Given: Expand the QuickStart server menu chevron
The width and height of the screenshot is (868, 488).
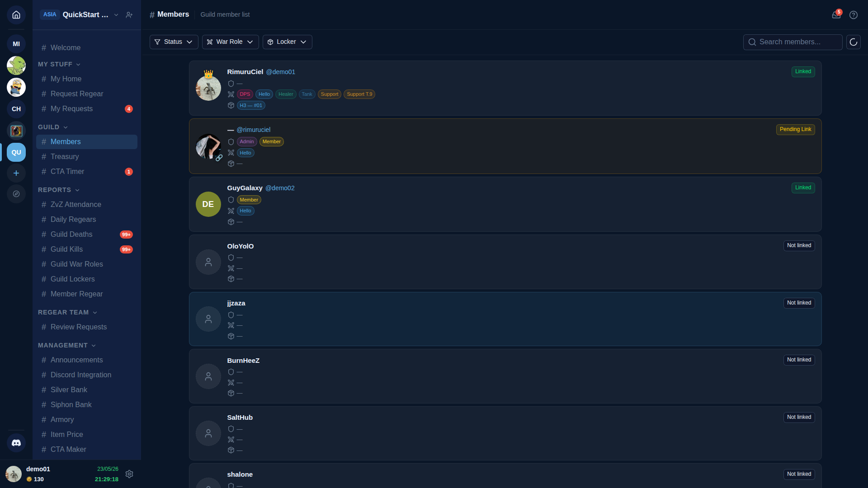Looking at the screenshot, I should click(x=116, y=15).
